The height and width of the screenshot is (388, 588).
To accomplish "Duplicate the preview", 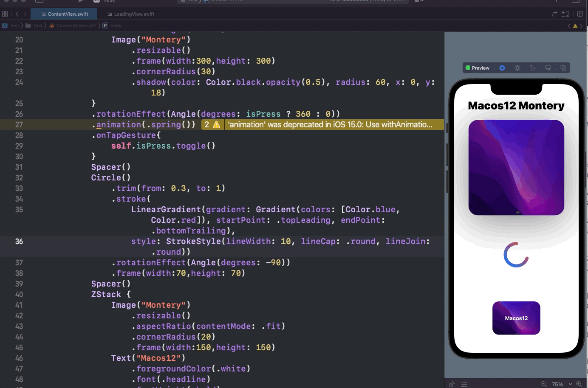I will tap(563, 68).
